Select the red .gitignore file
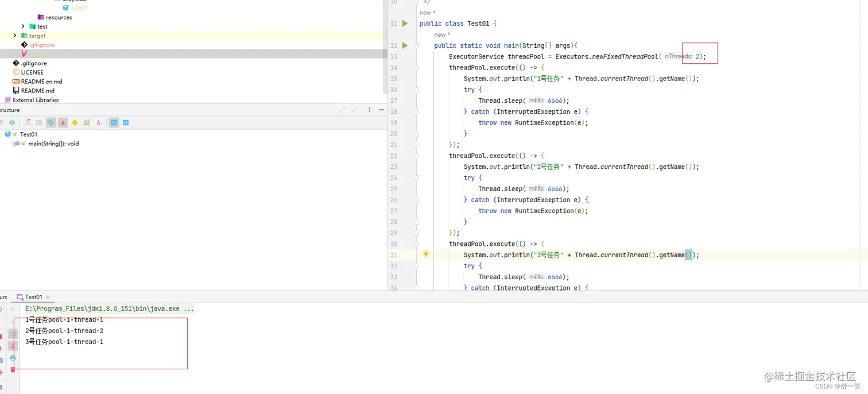This screenshot has height=394, width=868. tap(38, 45)
